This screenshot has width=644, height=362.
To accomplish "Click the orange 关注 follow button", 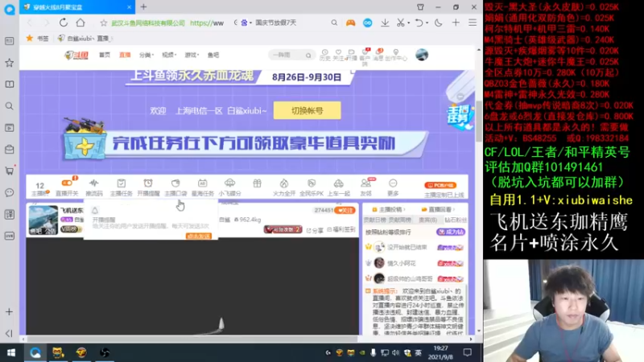I will [x=345, y=211].
